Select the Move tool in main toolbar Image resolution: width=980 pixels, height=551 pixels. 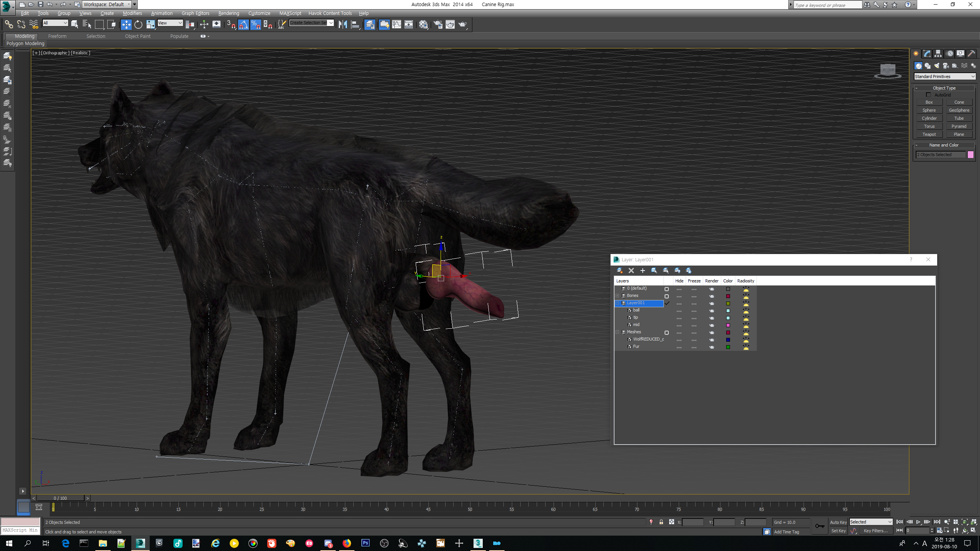(126, 24)
